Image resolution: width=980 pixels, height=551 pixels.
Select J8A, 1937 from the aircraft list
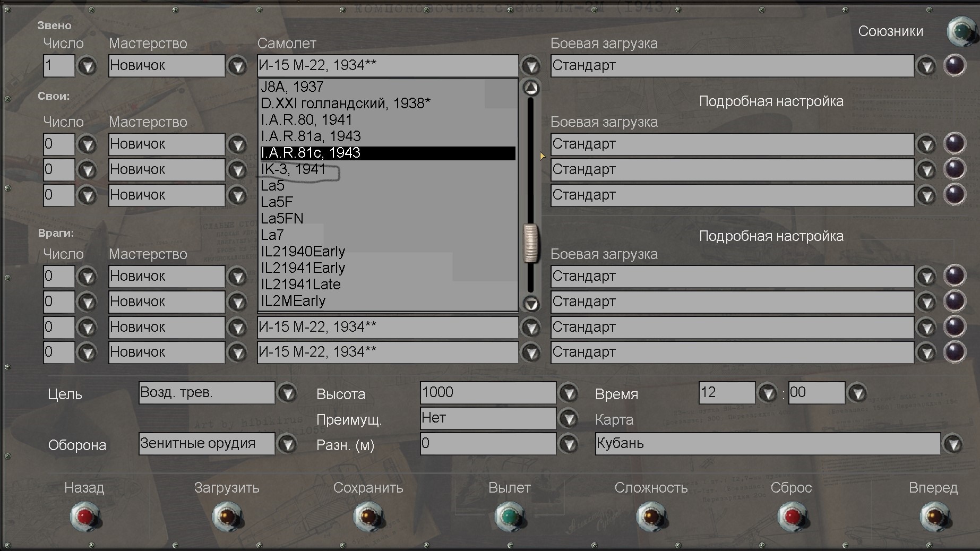coord(388,87)
